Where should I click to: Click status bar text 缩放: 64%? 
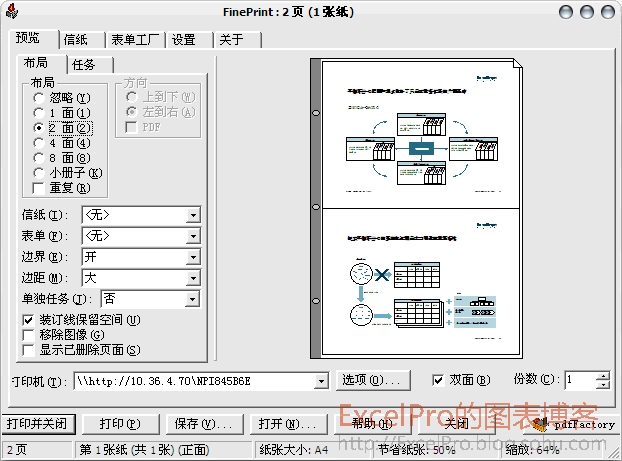coord(532,450)
